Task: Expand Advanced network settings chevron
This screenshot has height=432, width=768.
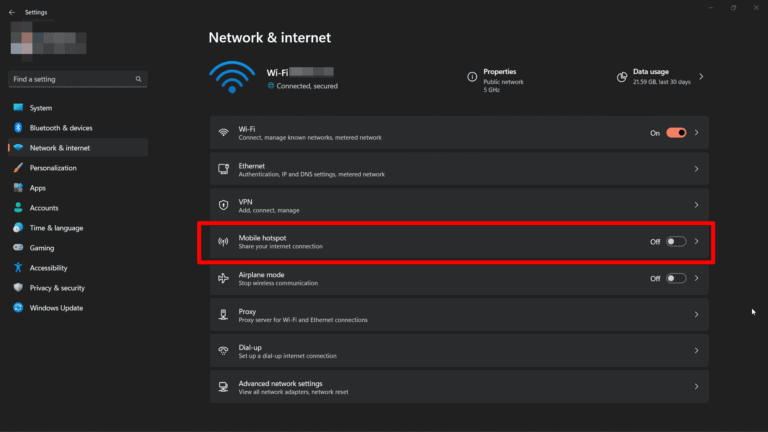Action: pyautogui.click(x=697, y=387)
